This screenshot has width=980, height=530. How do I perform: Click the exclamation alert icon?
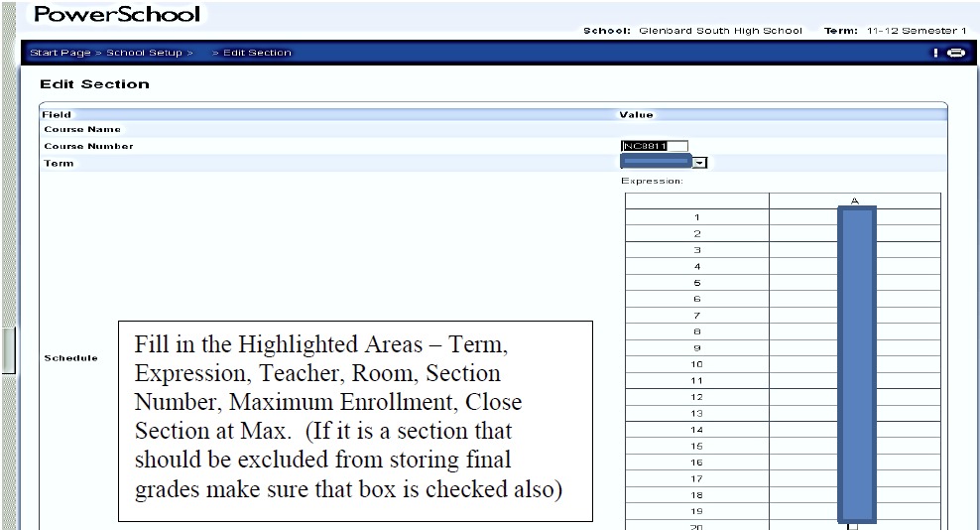click(x=935, y=53)
